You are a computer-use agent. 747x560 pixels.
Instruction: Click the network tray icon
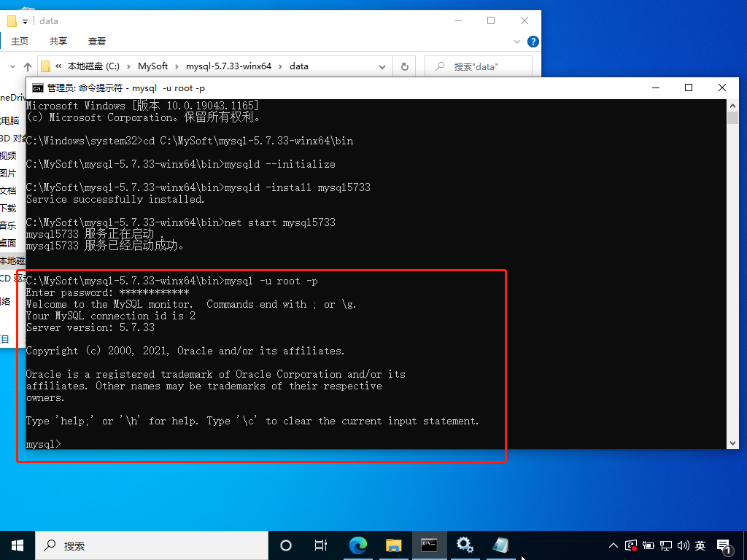click(x=665, y=545)
